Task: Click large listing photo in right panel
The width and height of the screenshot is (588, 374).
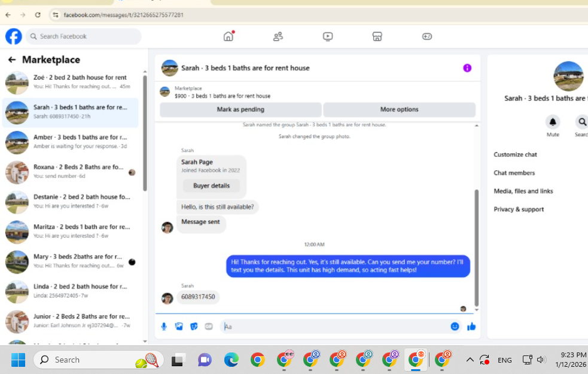Action: (568, 76)
